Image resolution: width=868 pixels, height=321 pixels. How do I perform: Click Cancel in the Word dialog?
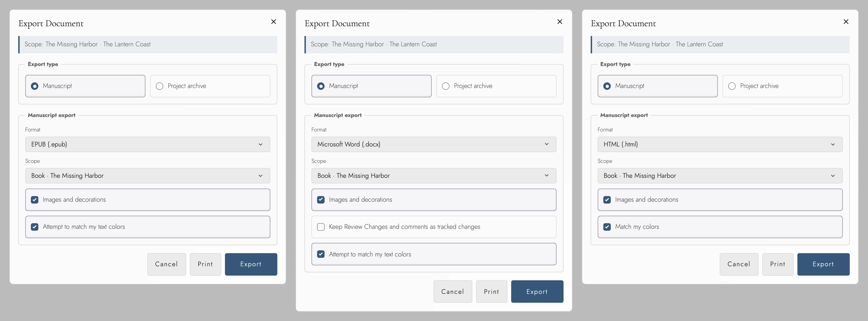click(452, 292)
